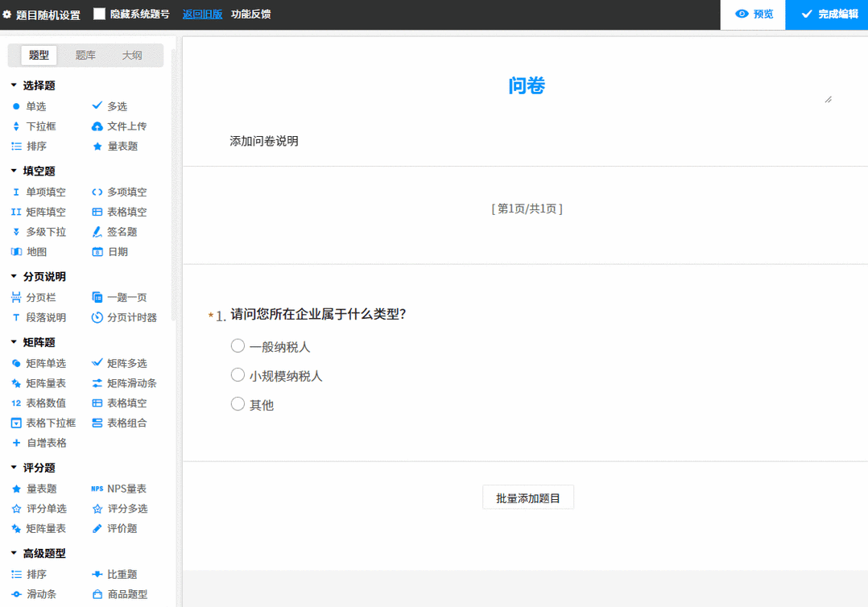Switch to the 题库 tab

[85, 56]
